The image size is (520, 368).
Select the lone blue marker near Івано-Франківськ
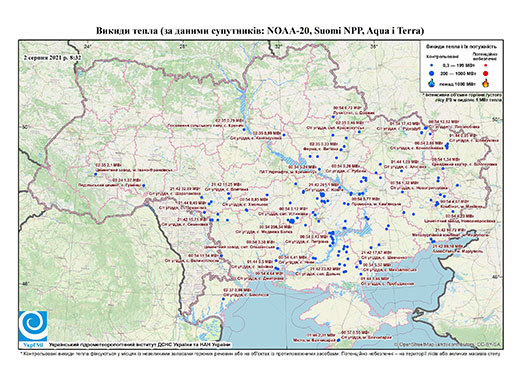tap(96, 174)
